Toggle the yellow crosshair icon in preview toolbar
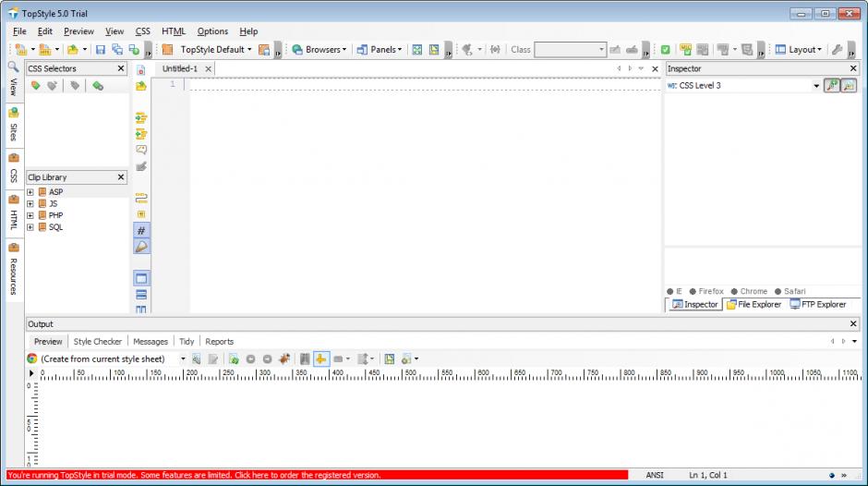This screenshot has width=868, height=486. tap(321, 359)
